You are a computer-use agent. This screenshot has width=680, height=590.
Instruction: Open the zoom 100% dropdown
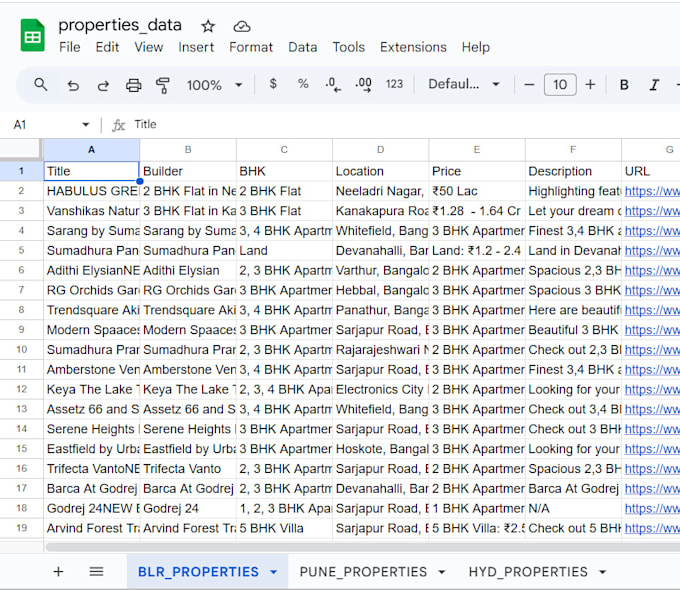click(214, 85)
